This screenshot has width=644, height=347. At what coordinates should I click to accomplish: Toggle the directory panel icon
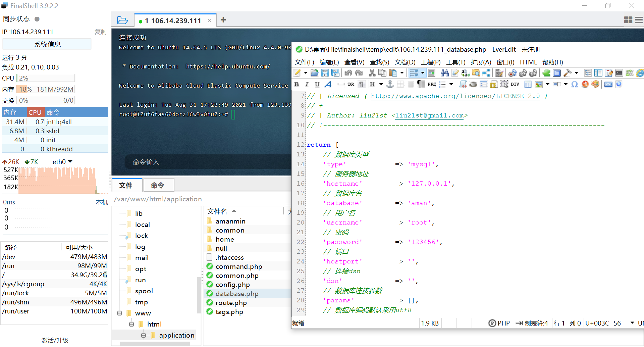(598, 73)
